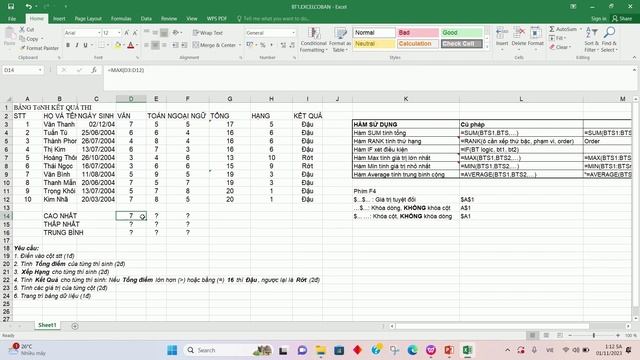Viewport: 640px width, 360px height.
Task: Apply the Percent Style format
Action: click(263, 45)
